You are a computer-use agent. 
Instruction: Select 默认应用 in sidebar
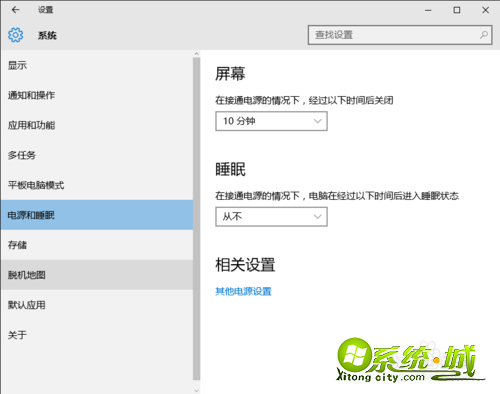[x=97, y=305]
